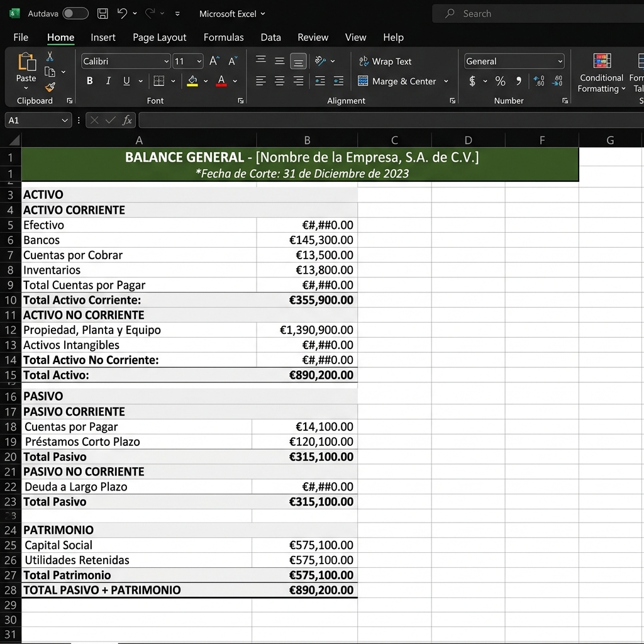Toggle Italic formatting
The width and height of the screenshot is (644, 644).
coord(108,81)
